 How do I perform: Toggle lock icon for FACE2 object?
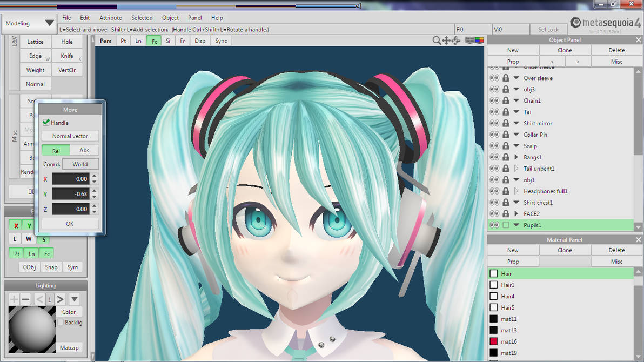click(506, 213)
